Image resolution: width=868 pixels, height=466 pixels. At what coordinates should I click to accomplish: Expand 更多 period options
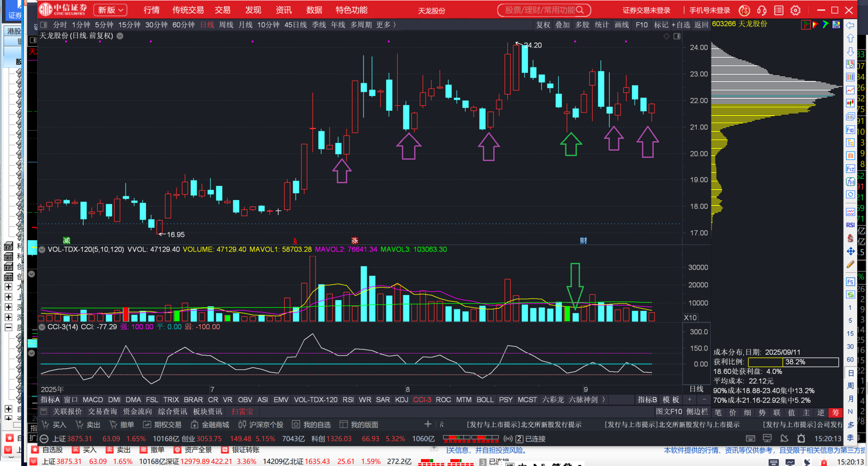[386, 25]
